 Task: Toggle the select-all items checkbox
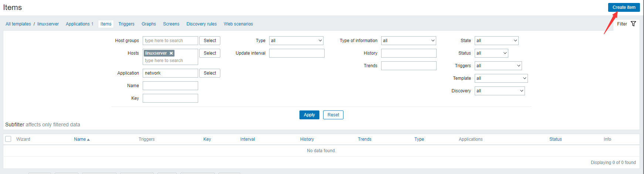pos(8,139)
